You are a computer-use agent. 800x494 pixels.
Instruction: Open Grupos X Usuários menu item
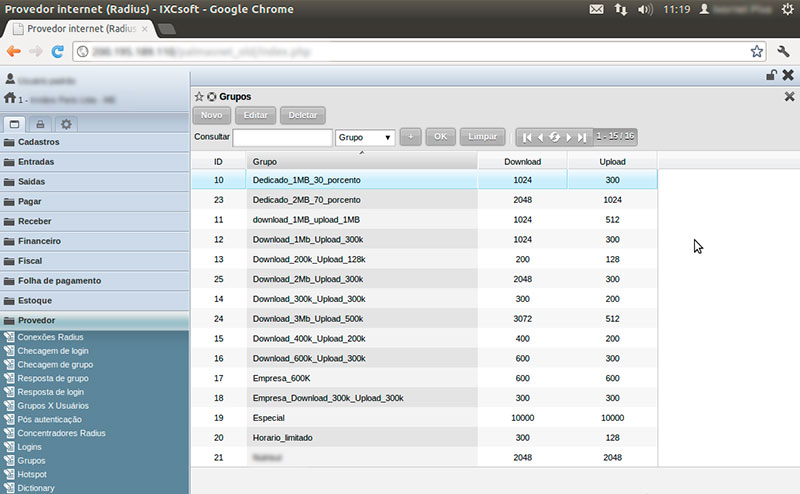click(x=53, y=406)
